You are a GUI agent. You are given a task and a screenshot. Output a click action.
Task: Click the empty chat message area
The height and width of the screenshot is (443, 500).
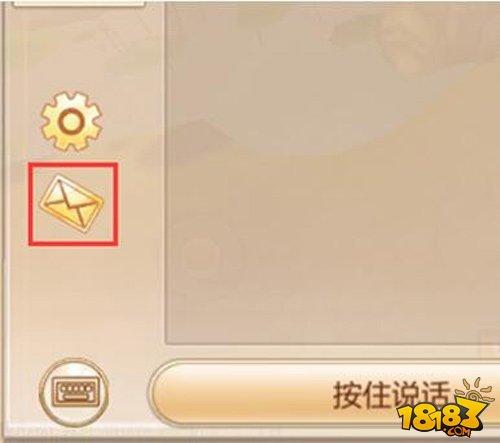(x=332, y=172)
